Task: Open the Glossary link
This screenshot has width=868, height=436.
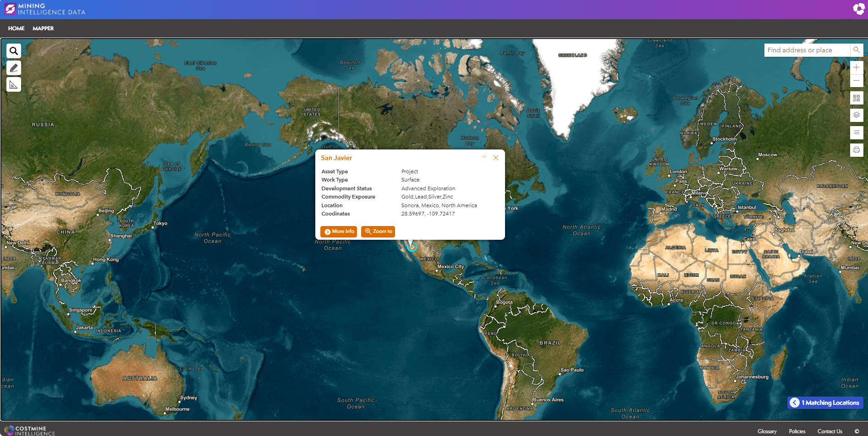Action: (767, 431)
